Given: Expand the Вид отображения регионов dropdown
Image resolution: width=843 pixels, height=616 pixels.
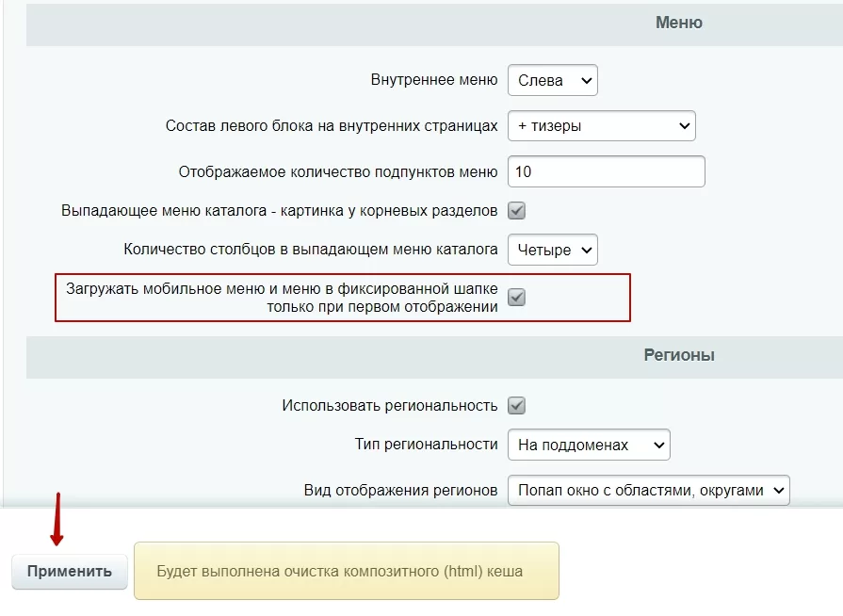Looking at the screenshot, I should 648,490.
